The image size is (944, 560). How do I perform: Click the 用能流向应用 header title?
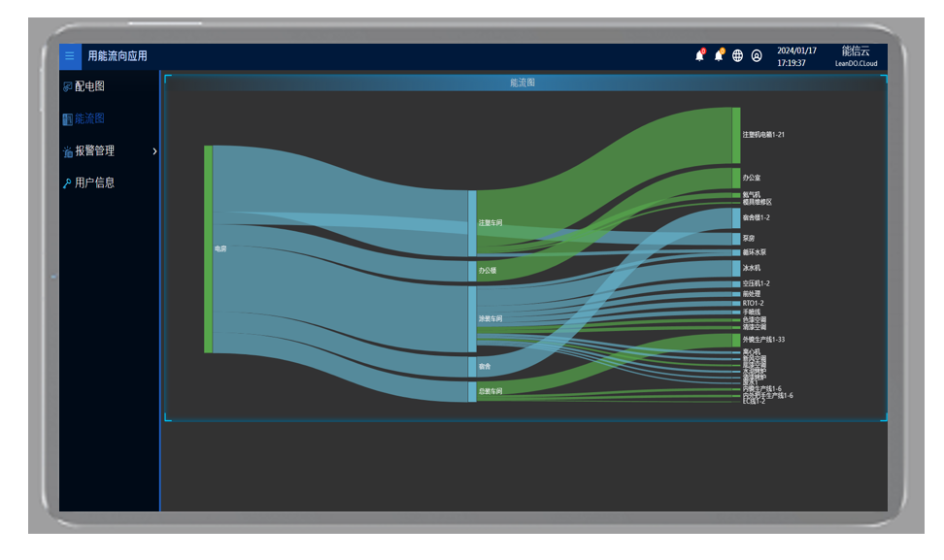(118, 56)
